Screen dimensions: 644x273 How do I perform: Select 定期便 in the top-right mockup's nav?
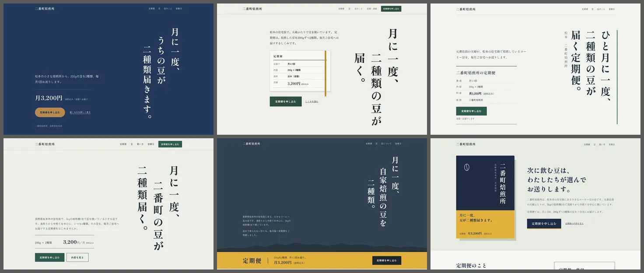(x=585, y=9)
